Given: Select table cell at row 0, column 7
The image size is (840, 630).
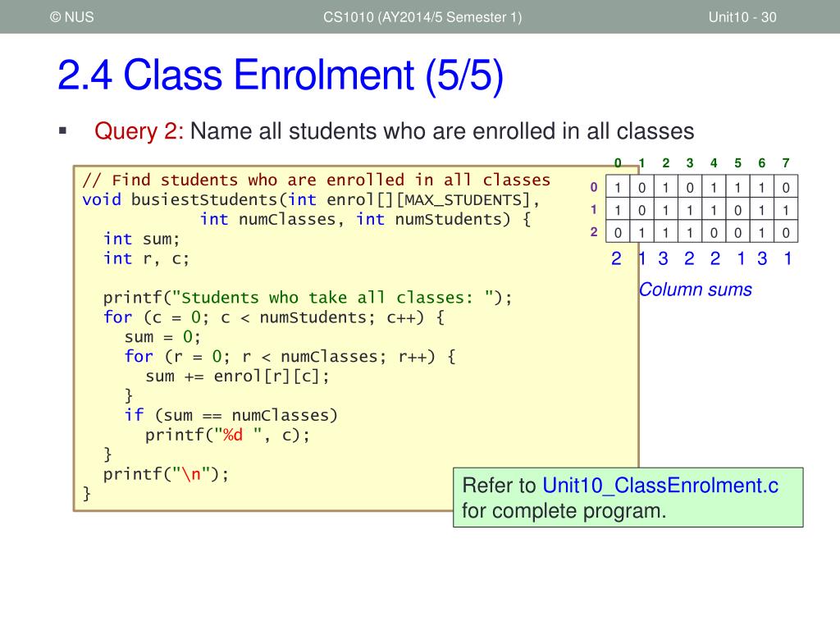Looking at the screenshot, I should [x=786, y=187].
